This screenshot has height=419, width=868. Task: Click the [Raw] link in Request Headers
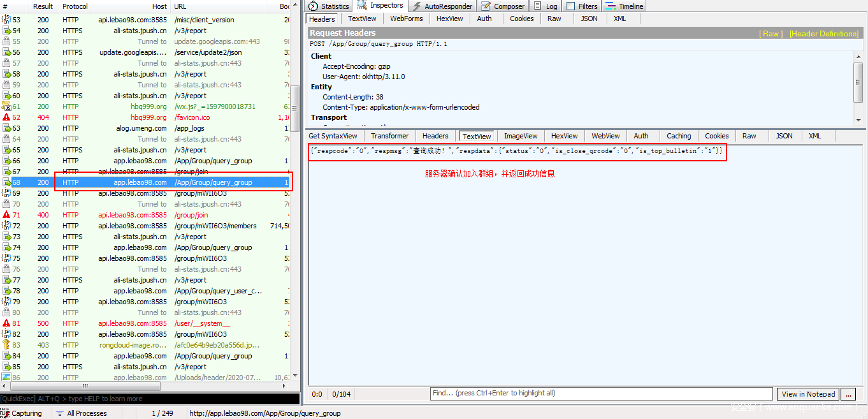tap(771, 34)
